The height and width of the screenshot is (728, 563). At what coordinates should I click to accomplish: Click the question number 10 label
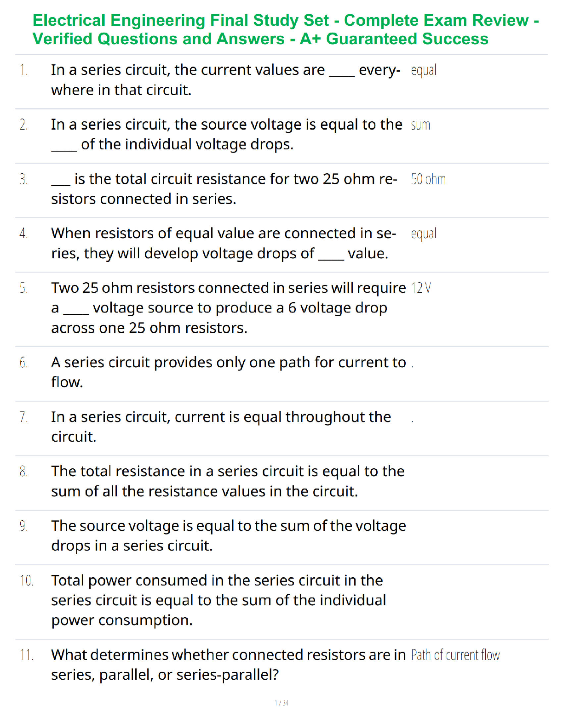click(x=26, y=581)
